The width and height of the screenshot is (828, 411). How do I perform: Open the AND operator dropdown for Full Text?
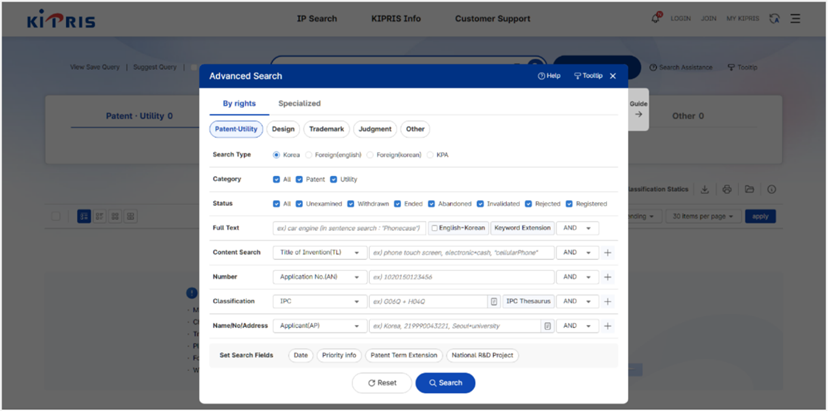577,228
